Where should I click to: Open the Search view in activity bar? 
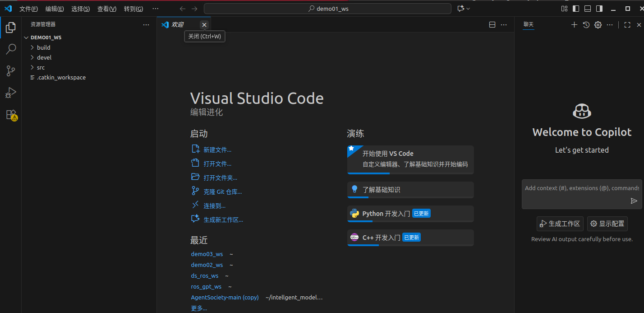(11, 49)
